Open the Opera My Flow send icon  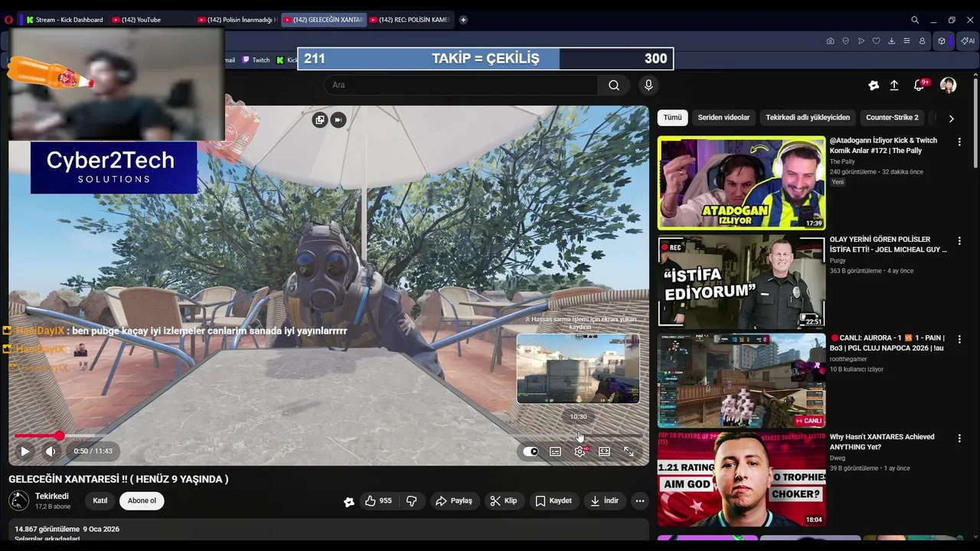(861, 41)
